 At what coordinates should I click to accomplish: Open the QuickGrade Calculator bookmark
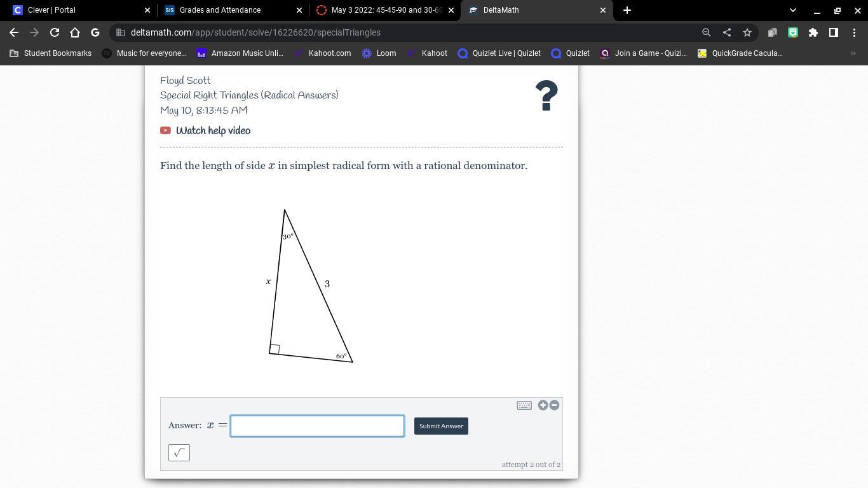coord(740,53)
